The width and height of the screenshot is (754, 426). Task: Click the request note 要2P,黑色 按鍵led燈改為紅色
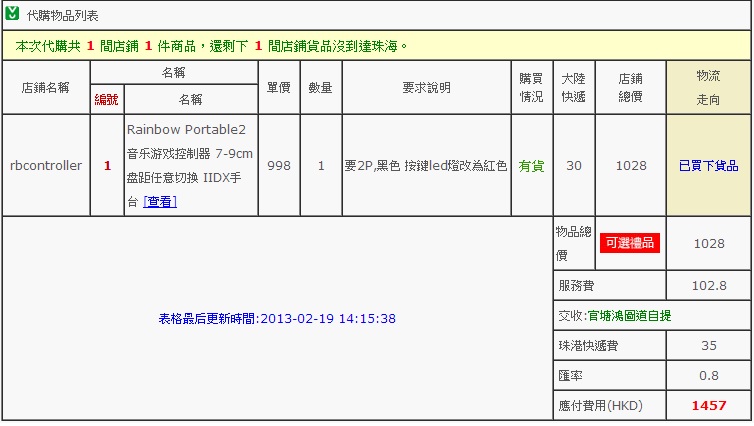point(426,166)
